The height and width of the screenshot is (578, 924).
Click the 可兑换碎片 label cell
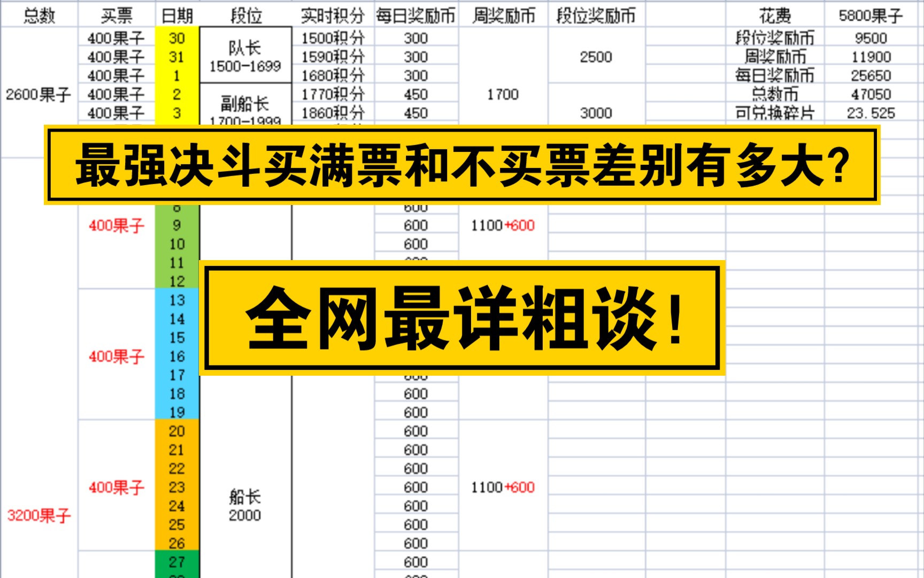775,113
